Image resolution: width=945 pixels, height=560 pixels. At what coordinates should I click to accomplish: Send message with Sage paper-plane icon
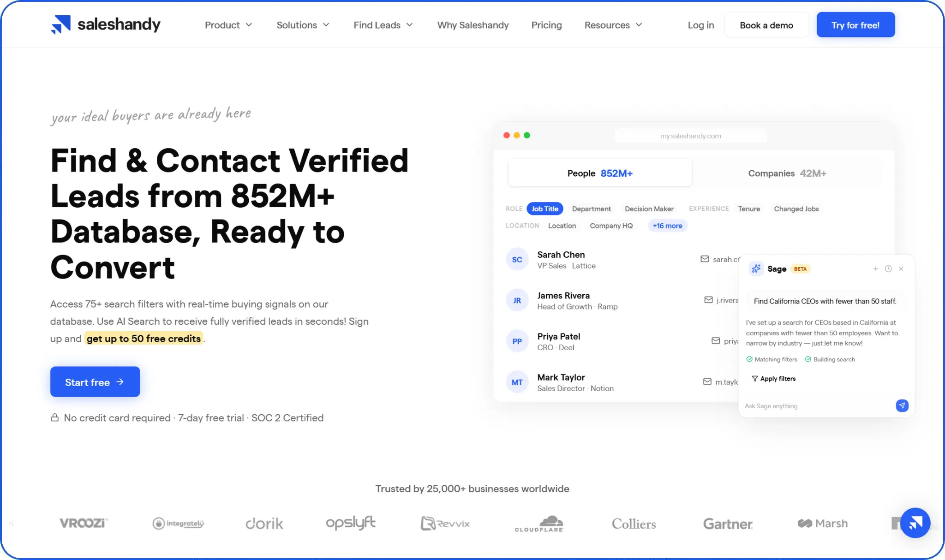click(902, 405)
